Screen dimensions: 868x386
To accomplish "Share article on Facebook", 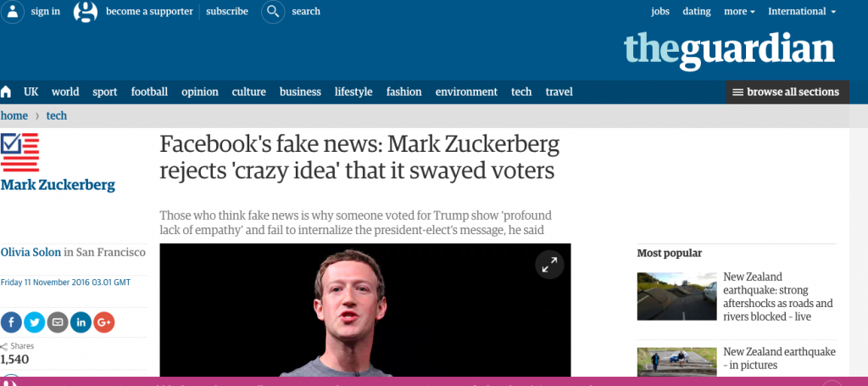I will pos(11,322).
